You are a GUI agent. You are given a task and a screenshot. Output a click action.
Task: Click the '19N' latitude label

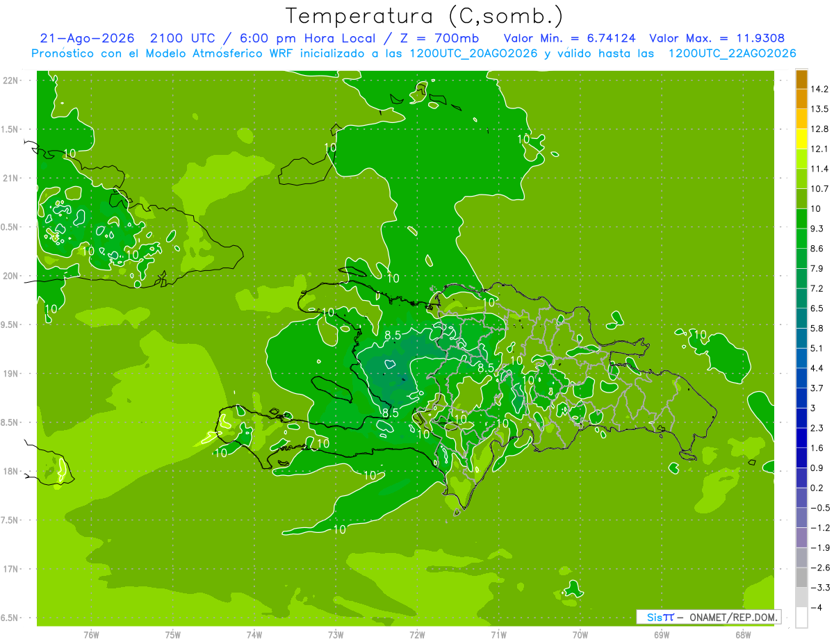(x=11, y=373)
